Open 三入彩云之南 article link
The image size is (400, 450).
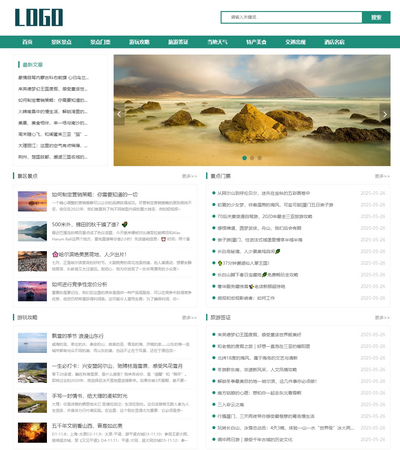(x=231, y=405)
